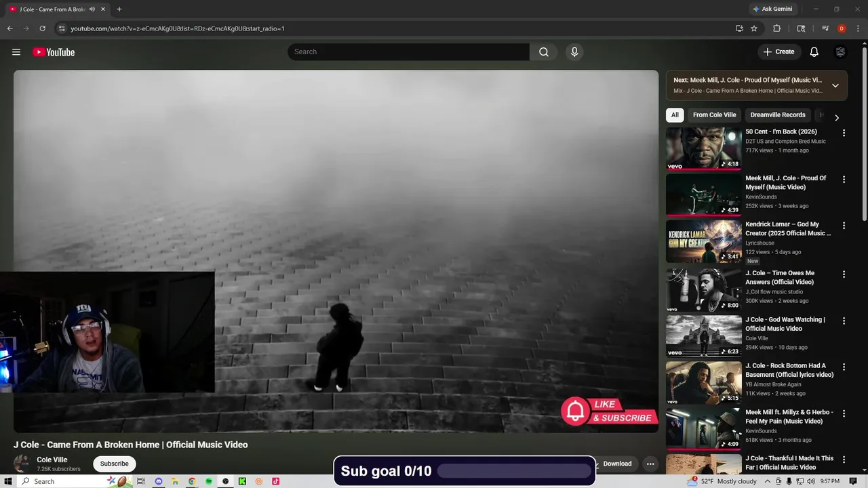Open more actions for the Rock Bottom video

tap(844, 367)
